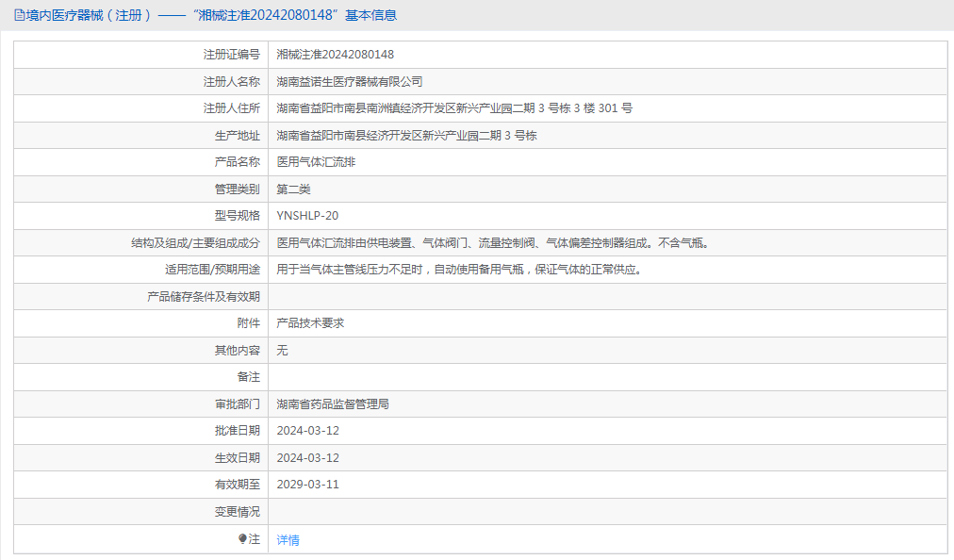This screenshot has width=954, height=560.
Task: Select approving department 湖南省药品监督管理局
Action: pyautogui.click(x=333, y=404)
